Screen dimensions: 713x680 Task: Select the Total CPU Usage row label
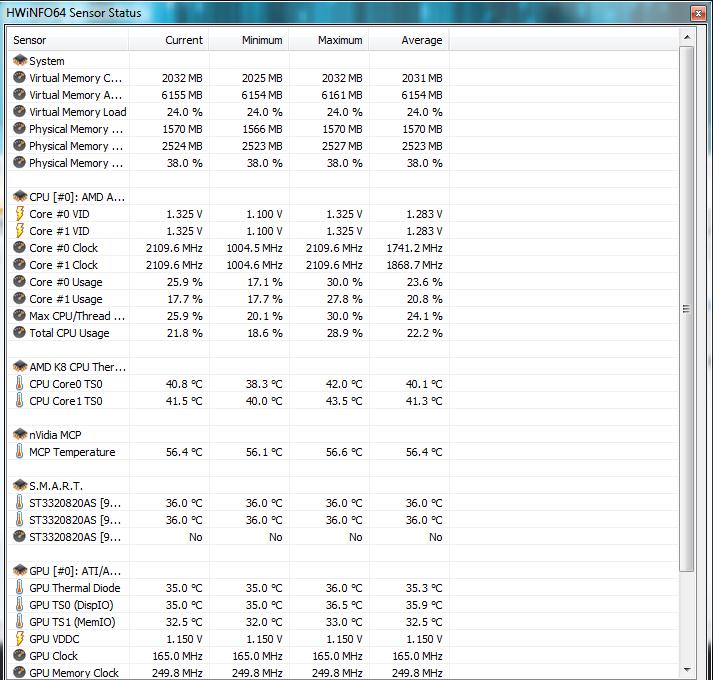[69, 333]
